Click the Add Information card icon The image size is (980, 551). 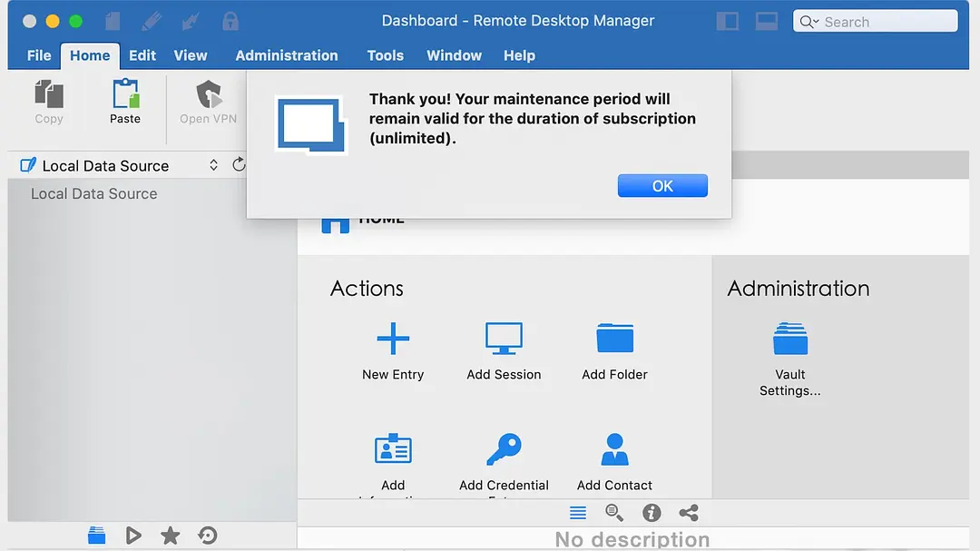393,449
